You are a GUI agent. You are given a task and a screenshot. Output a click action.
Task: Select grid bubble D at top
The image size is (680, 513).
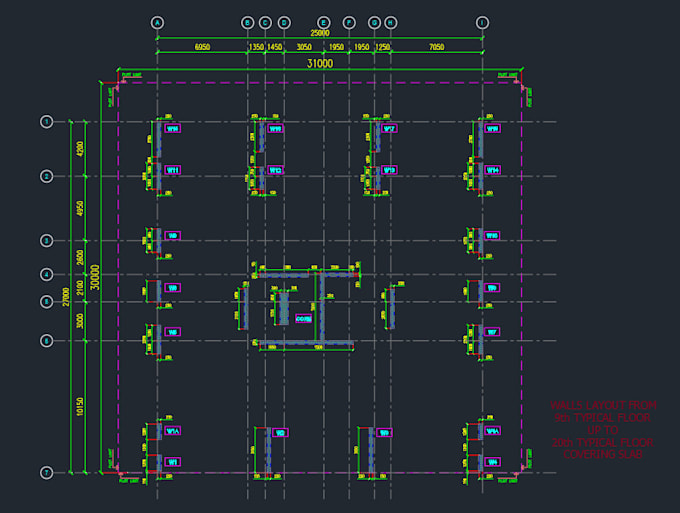click(x=284, y=23)
